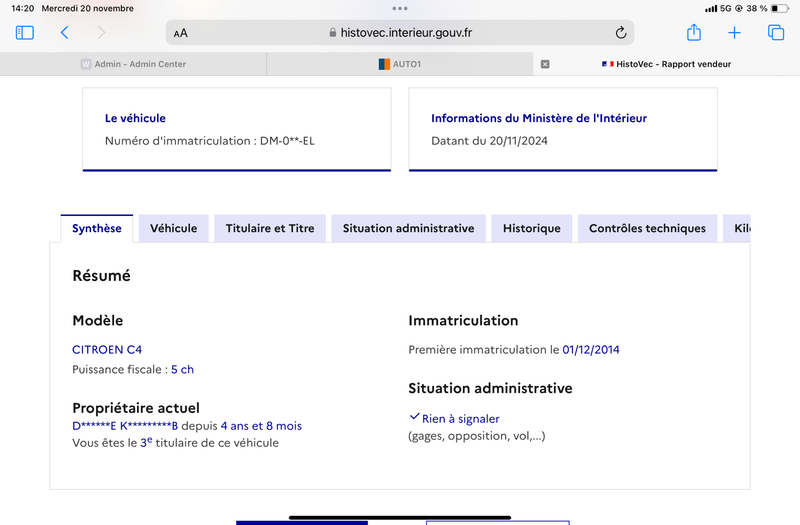
Task: Show all tabs overview icon
Action: click(x=776, y=33)
